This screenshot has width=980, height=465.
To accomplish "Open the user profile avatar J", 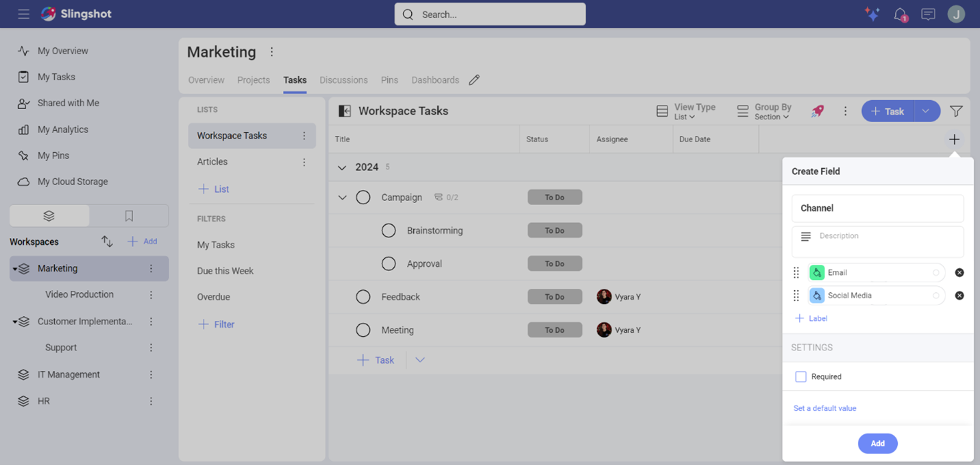I will tap(956, 14).
